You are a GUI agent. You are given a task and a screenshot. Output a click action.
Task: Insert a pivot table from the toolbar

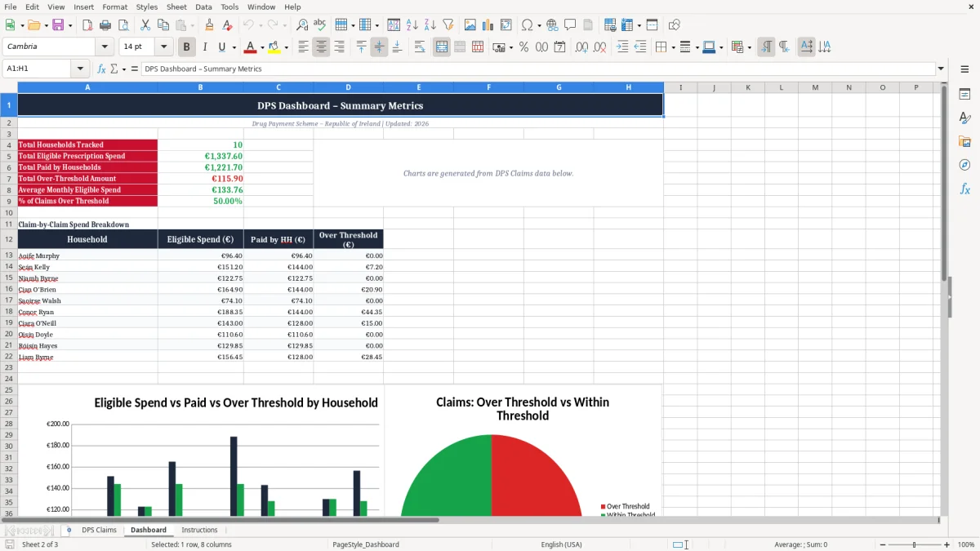[506, 25]
